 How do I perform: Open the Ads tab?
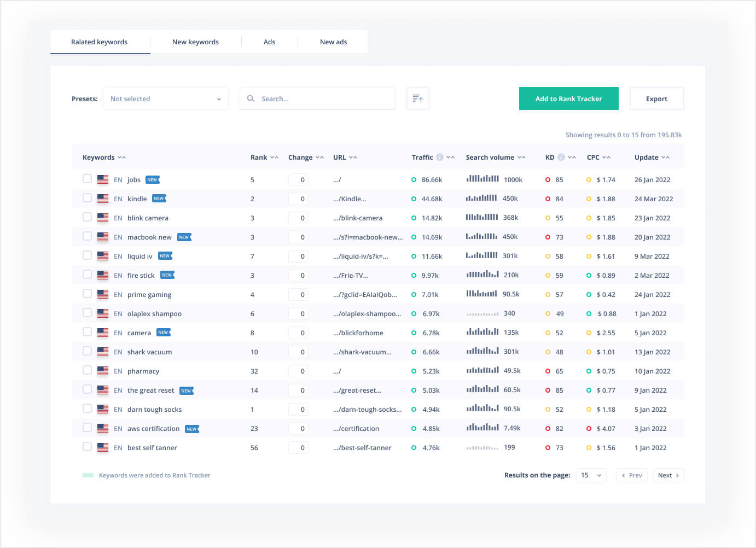click(x=270, y=42)
